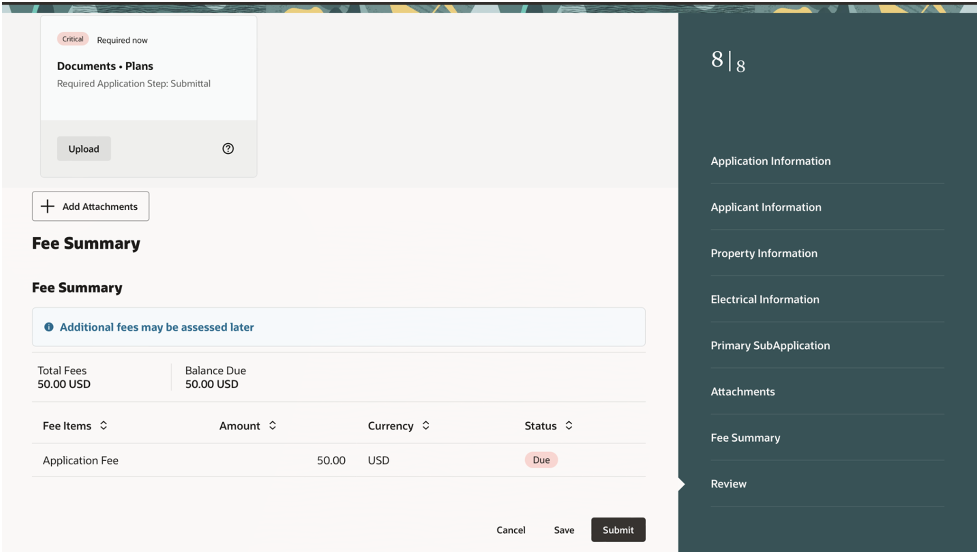This screenshot has height=557, width=980.
Task: Click the question mark help circle
Action: [x=228, y=149]
